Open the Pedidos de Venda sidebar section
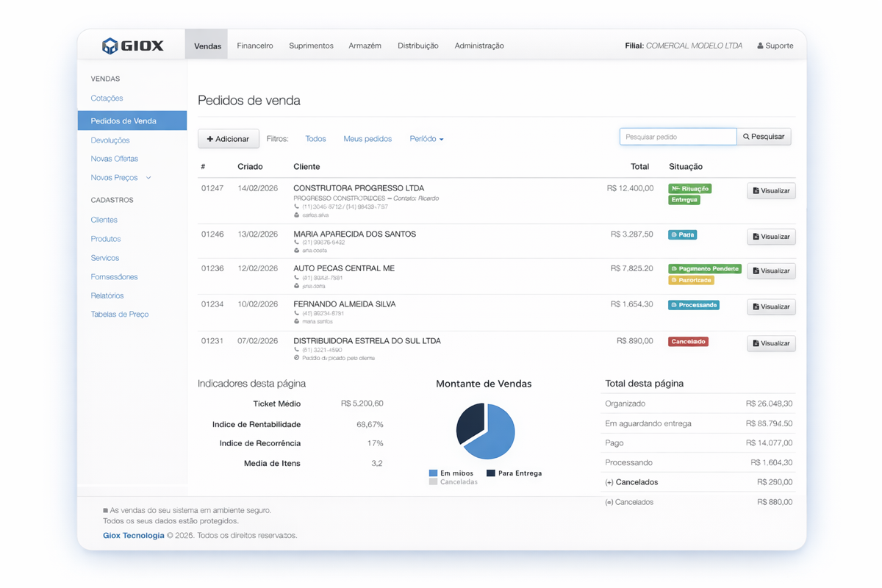 point(123,120)
